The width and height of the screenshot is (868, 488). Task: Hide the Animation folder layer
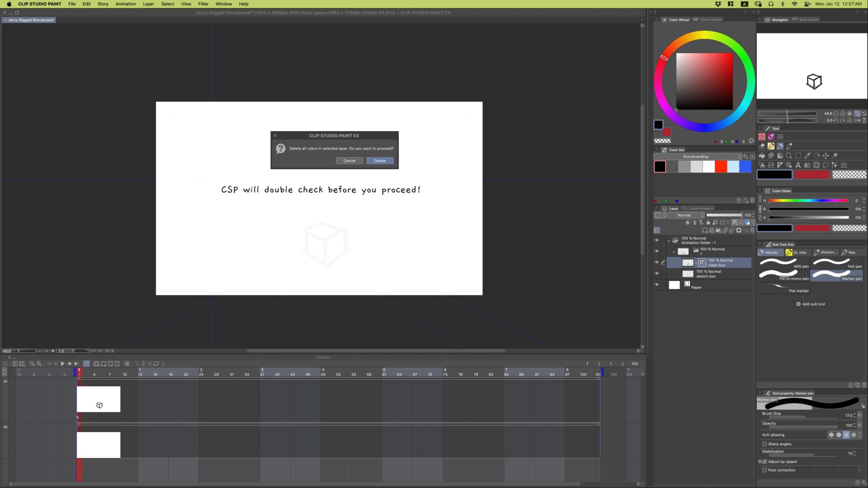(x=657, y=240)
